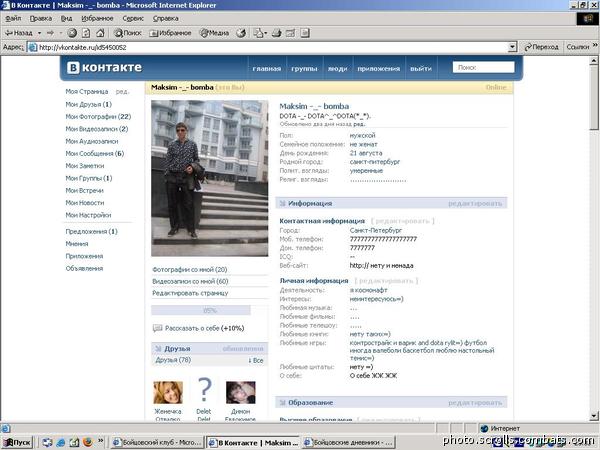Expand the Ссылки links toolbar chevron
This screenshot has height=450, width=600.
click(595, 46)
